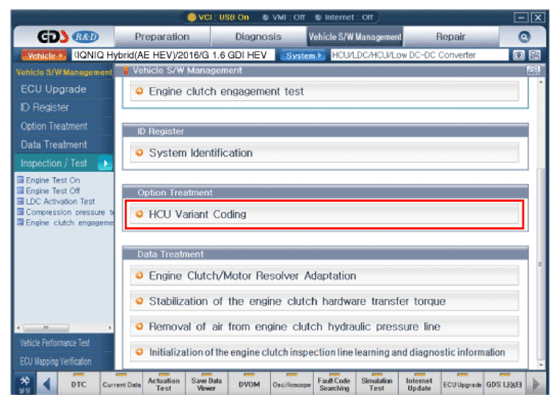Screen dimensions: 560x404
Task: Open Oscilloscope tool in bottom toolbar
Action: click(292, 384)
